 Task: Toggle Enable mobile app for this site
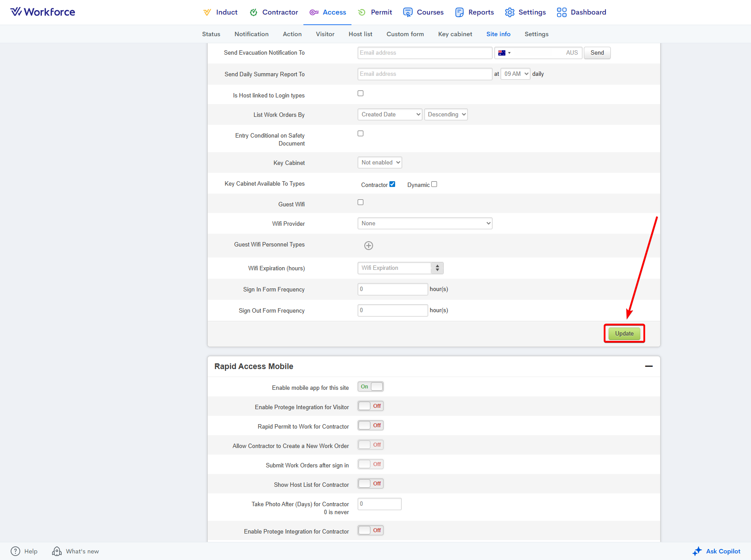pos(370,387)
